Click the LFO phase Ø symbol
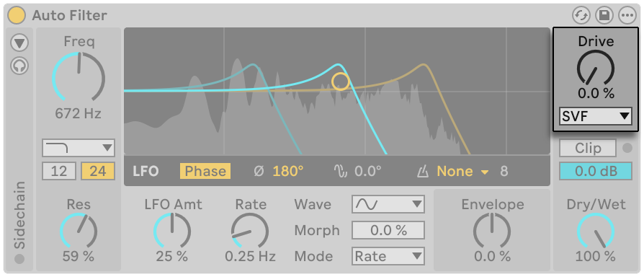Screen dimensions: 644x277 click(x=259, y=172)
